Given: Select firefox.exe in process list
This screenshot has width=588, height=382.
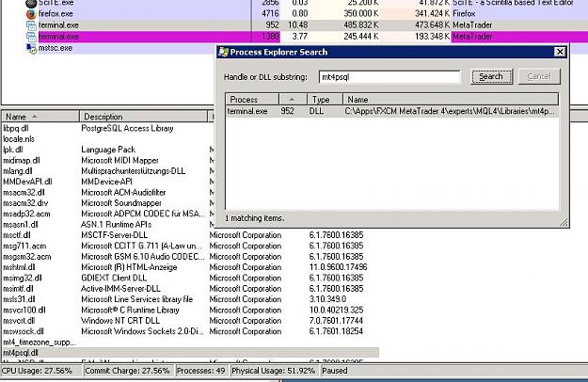Looking at the screenshot, I should pyautogui.click(x=56, y=14).
